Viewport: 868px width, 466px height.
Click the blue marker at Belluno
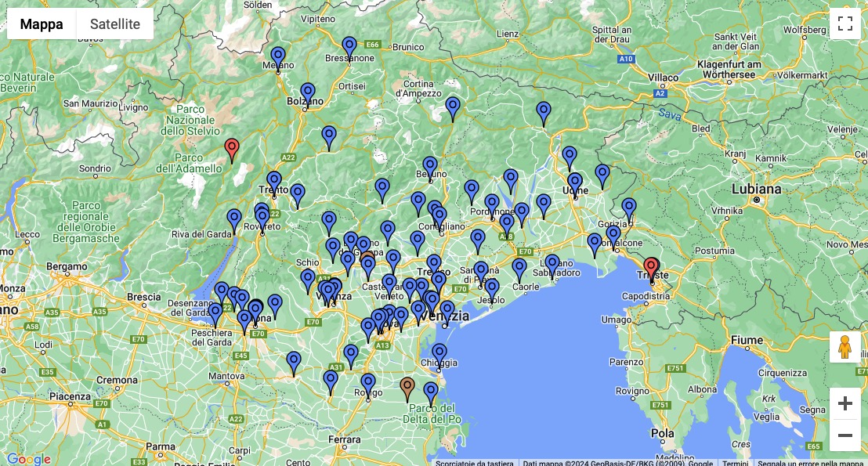click(x=430, y=166)
